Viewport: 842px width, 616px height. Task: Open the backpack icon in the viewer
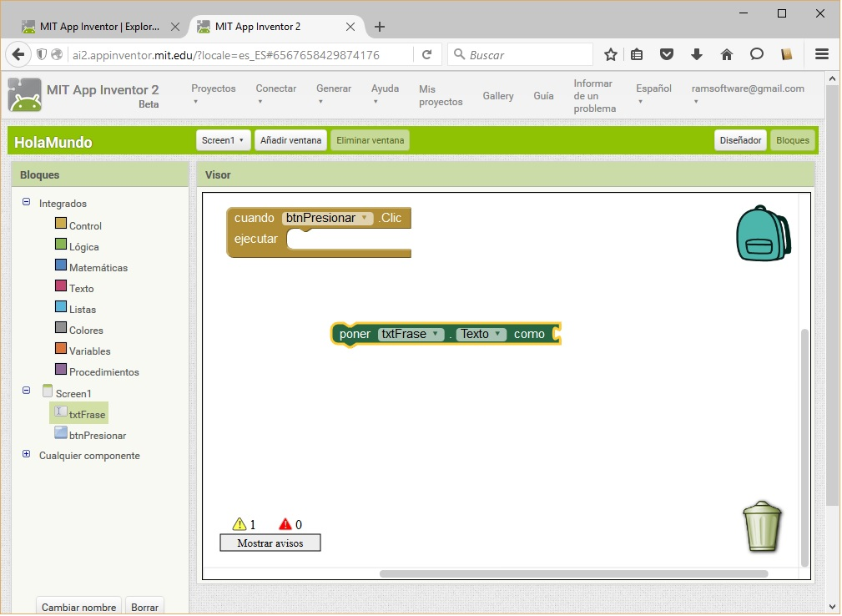(762, 234)
